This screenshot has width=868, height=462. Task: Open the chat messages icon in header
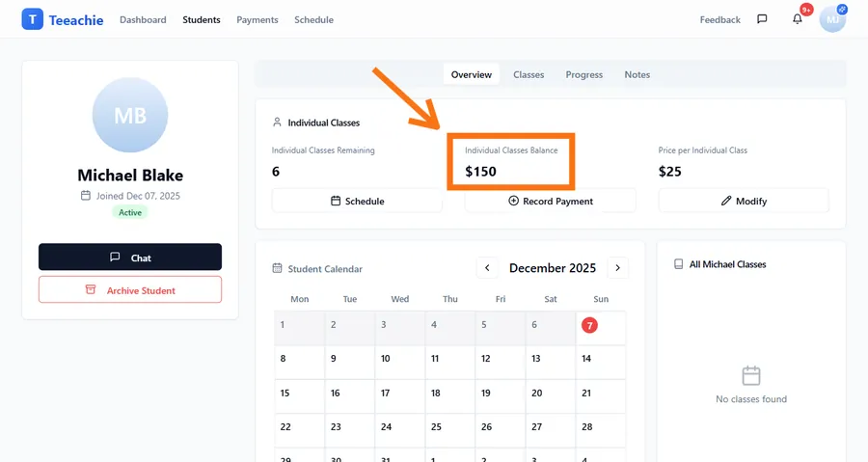762,19
